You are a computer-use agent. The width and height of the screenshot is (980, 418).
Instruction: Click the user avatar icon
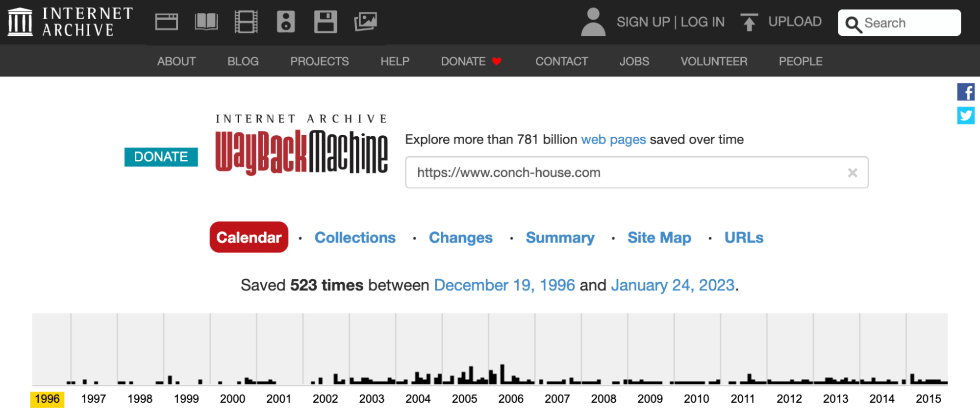pyautogui.click(x=593, y=22)
